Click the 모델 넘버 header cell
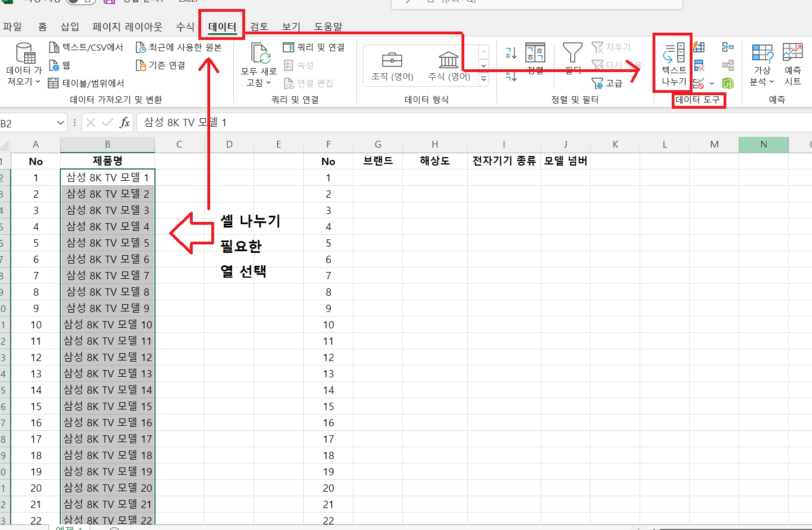This screenshot has height=530, width=812. click(x=565, y=161)
